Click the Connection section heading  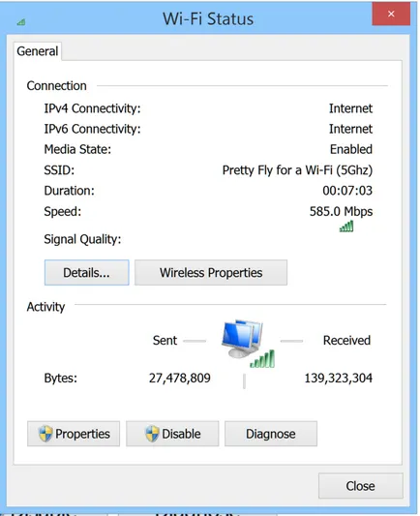pos(56,86)
